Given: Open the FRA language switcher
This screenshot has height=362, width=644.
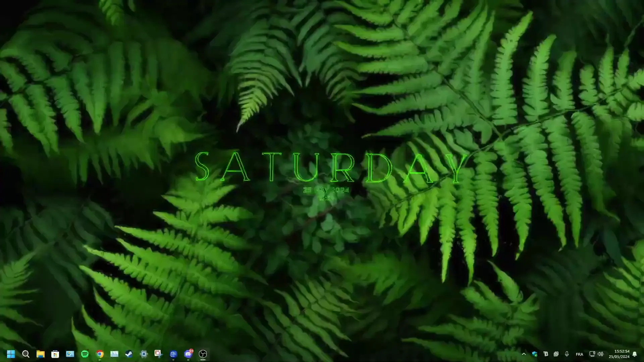Looking at the screenshot, I should click(x=580, y=354).
